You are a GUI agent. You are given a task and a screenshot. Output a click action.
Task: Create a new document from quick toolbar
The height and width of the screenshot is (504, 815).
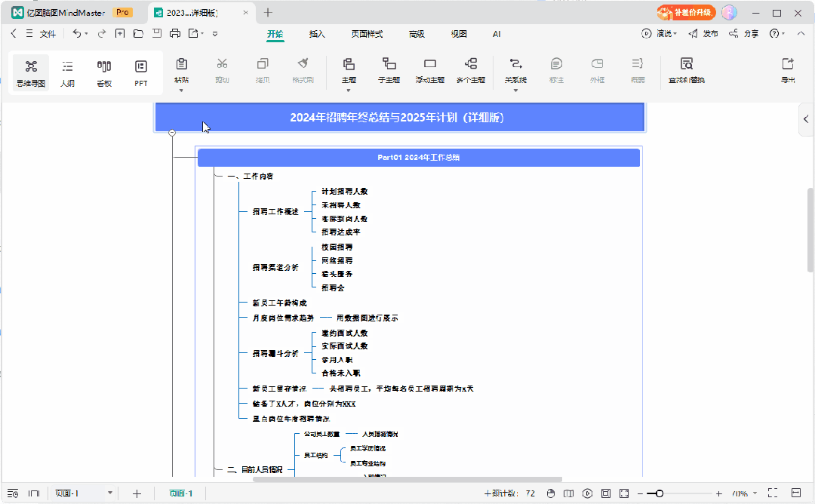coord(120,34)
